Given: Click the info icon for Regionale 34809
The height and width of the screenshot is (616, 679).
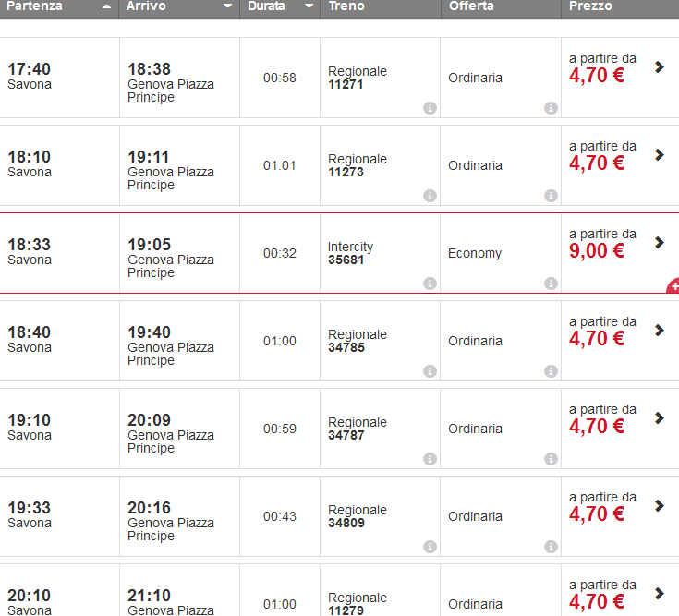Looking at the screenshot, I should click(430, 547).
